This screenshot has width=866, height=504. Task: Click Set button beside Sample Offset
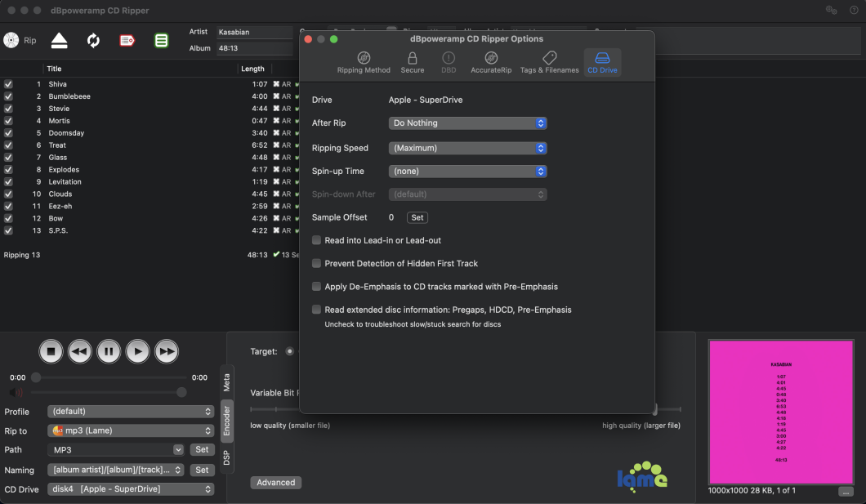tap(417, 218)
